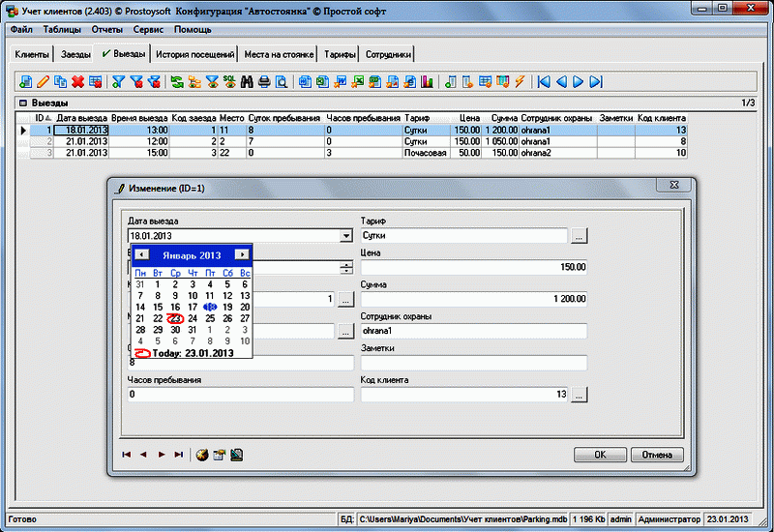Click the OK button in dialog
Viewport: 774px width, 532px height.
pos(600,455)
